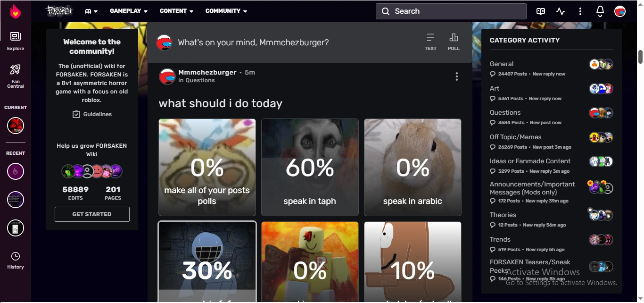Expand the wiki explore dropdown next to logo
The height and width of the screenshot is (303, 644).
(x=91, y=11)
